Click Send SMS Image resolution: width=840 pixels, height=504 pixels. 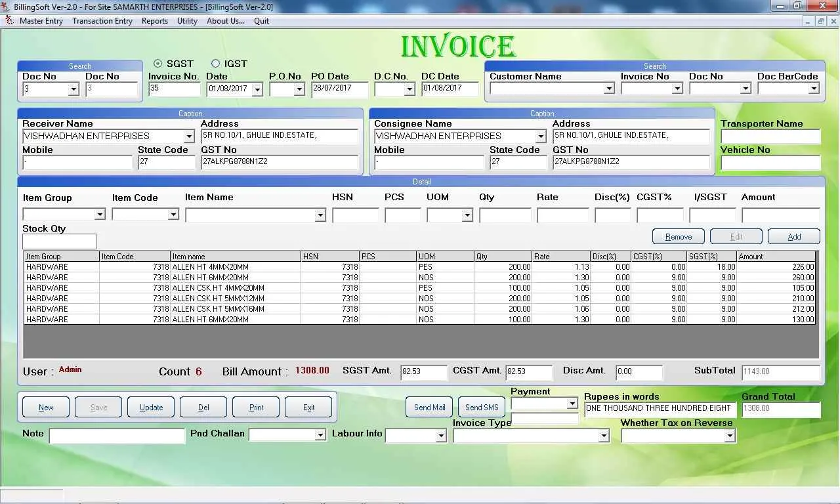(x=481, y=407)
